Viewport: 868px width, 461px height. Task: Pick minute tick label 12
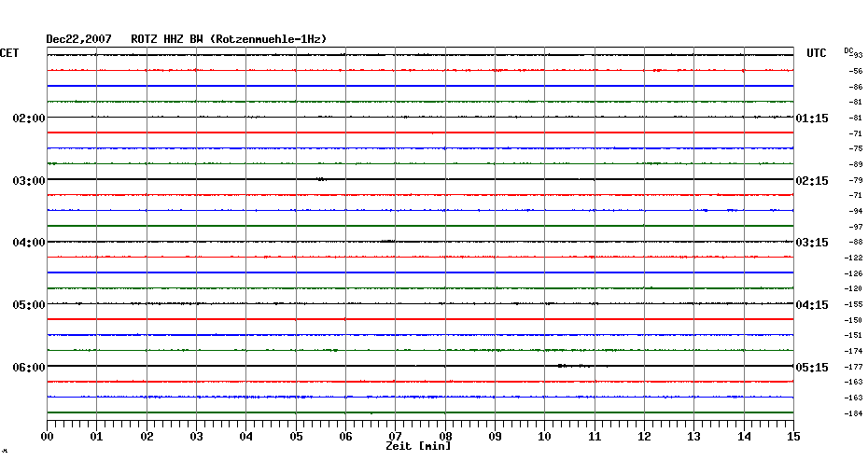click(x=644, y=437)
